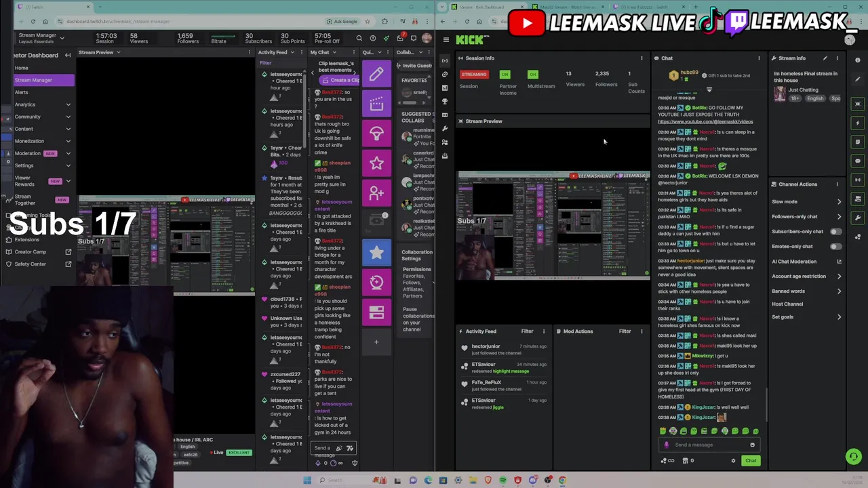Type in Kick Send a message field
The height and width of the screenshot is (488, 868).
click(710, 445)
